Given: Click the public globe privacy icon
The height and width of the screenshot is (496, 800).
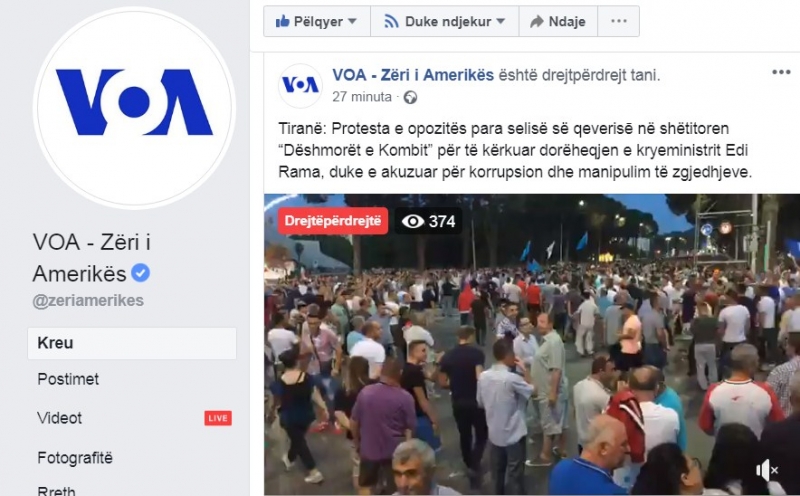Looking at the screenshot, I should [x=410, y=97].
